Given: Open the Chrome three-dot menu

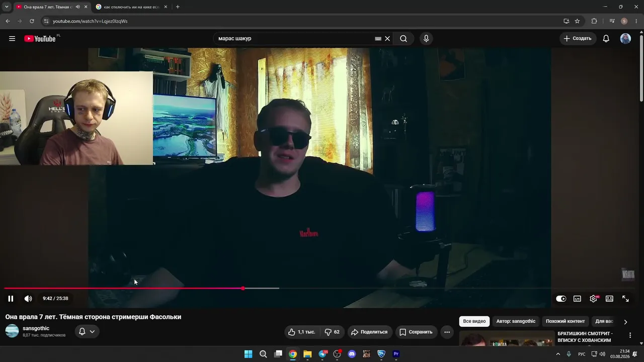Looking at the screenshot, I should 636,21.
